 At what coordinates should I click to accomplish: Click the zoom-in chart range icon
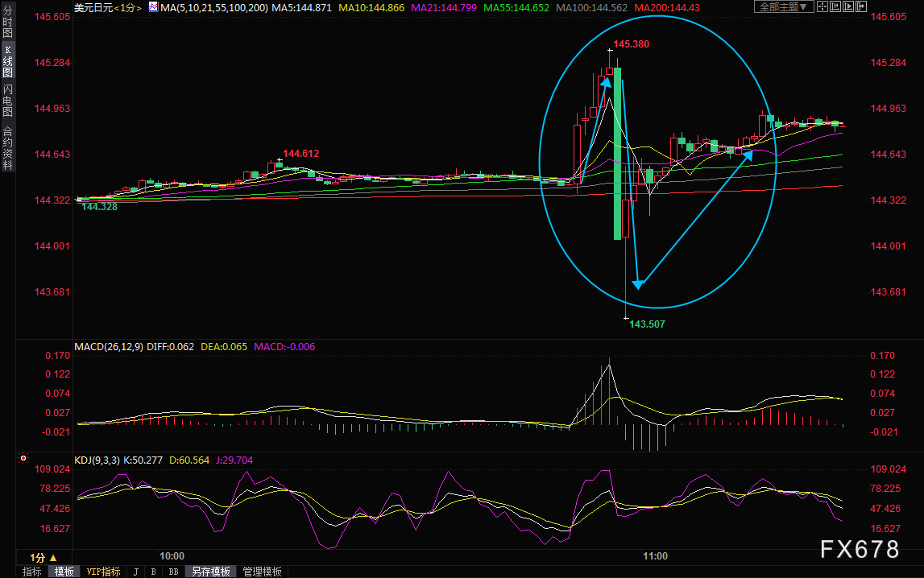(835, 6)
